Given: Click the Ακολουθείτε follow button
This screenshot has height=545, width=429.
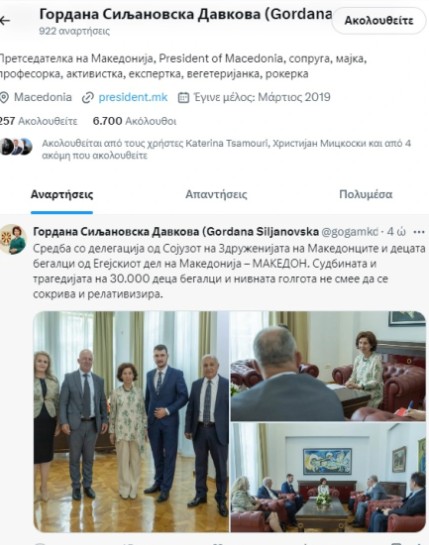Looking at the screenshot, I should click(x=379, y=21).
